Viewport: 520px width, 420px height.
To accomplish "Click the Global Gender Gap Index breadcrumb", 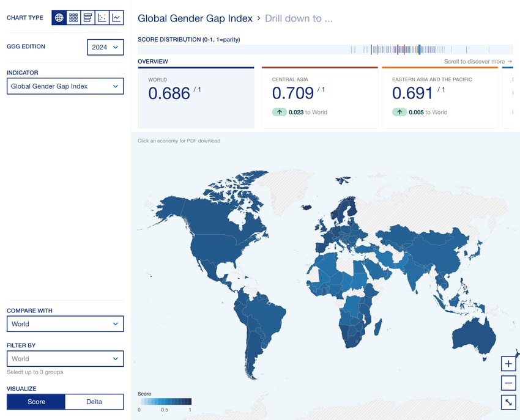I will [195, 18].
